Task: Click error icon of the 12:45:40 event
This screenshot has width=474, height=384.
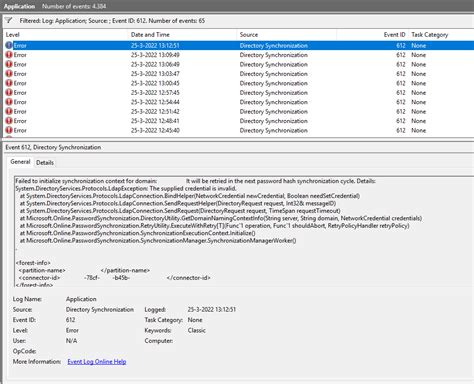Action: click(x=9, y=130)
